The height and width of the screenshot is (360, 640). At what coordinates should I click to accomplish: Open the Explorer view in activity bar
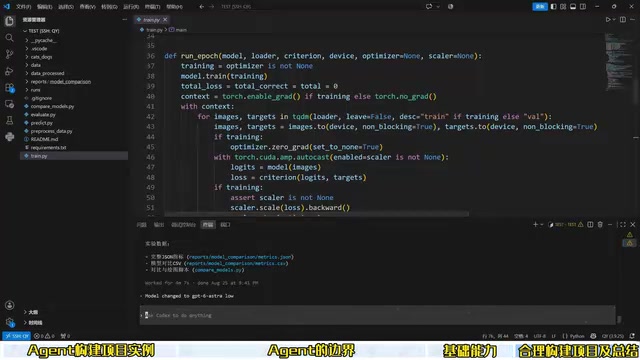pyautogui.click(x=9, y=21)
